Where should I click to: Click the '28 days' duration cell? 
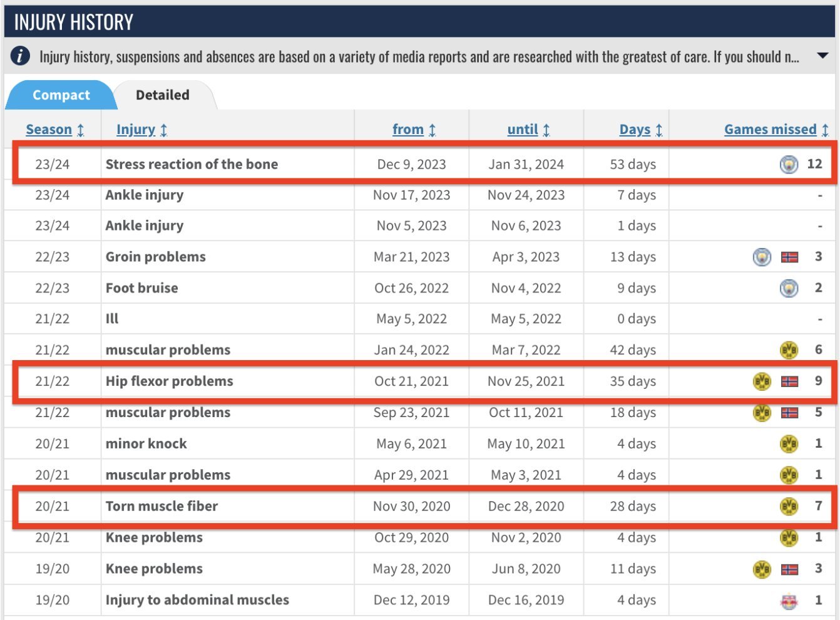point(633,506)
